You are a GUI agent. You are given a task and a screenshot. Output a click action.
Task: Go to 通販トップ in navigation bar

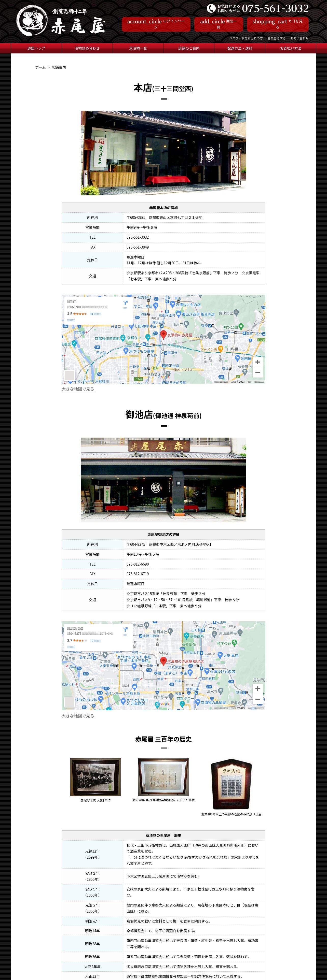(x=36, y=48)
